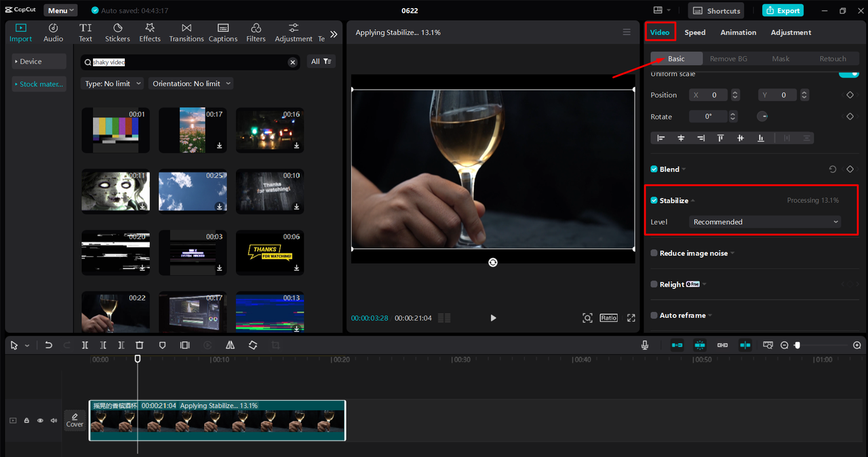Uncheck the Stabilize checkbox
The height and width of the screenshot is (457, 868).
point(654,201)
